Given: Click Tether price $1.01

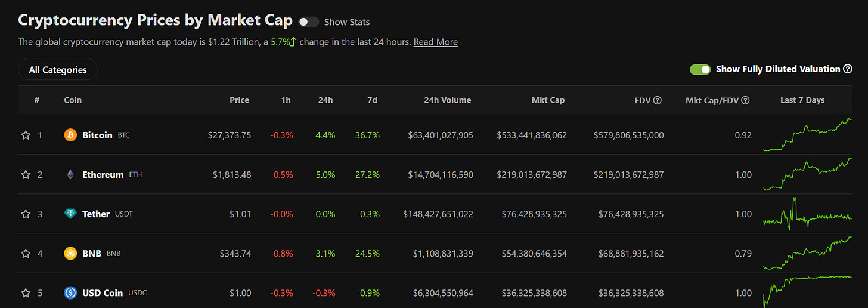Looking at the screenshot, I should point(240,214).
